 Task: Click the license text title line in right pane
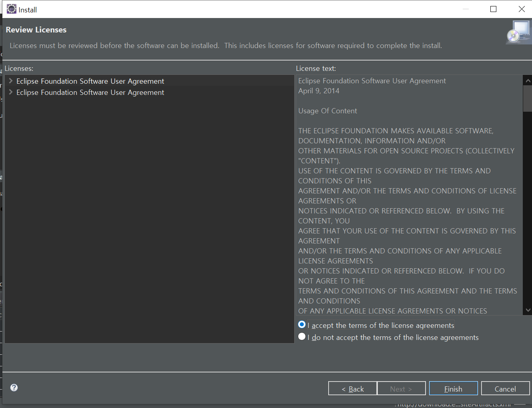(x=372, y=81)
